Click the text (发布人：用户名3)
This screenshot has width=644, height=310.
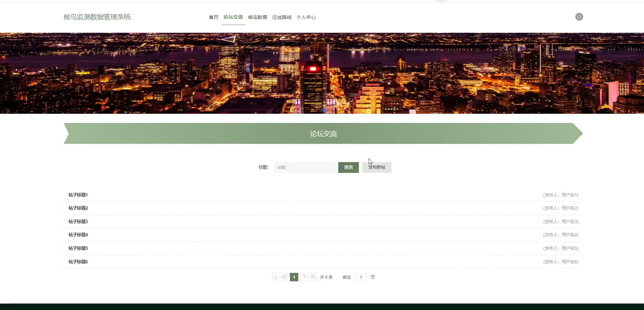pyautogui.click(x=561, y=222)
